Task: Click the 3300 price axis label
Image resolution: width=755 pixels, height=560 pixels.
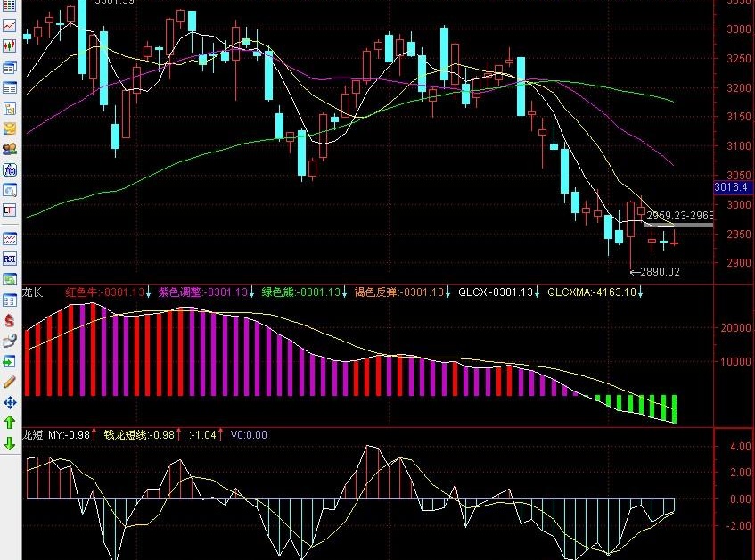Action: pyautogui.click(x=739, y=29)
